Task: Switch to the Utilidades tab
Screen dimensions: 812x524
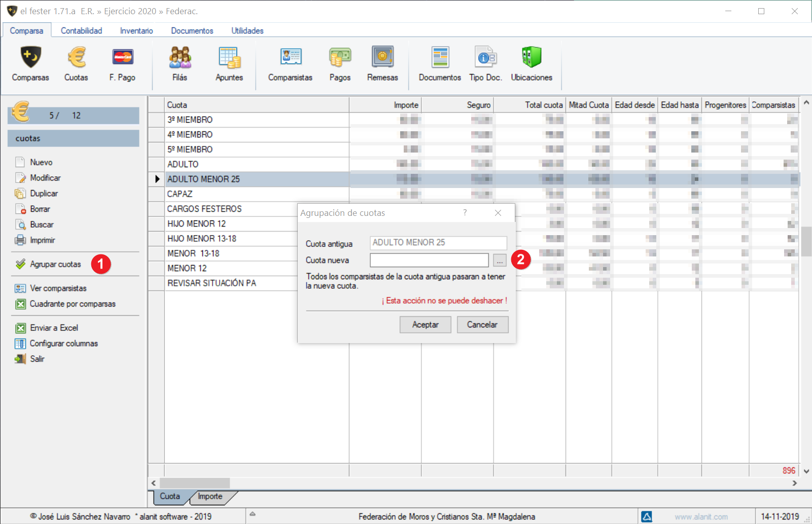Action: tap(247, 30)
